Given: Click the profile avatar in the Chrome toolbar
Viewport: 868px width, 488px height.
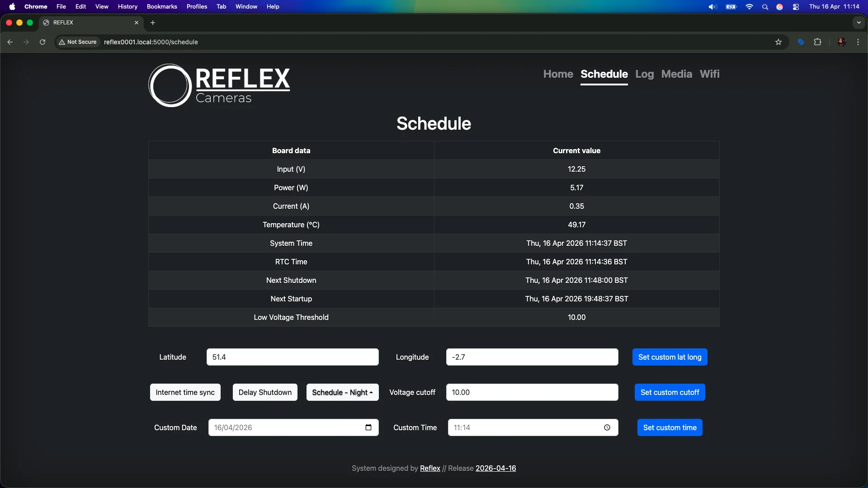Looking at the screenshot, I should 842,42.
